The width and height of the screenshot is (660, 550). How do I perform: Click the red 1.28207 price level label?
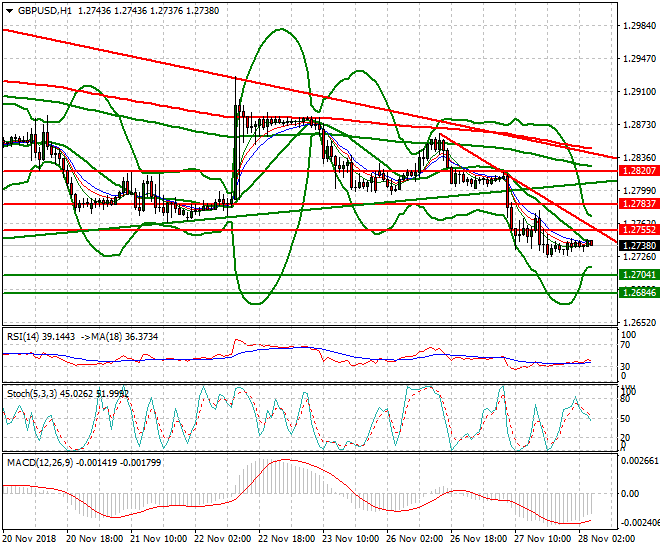(639, 171)
